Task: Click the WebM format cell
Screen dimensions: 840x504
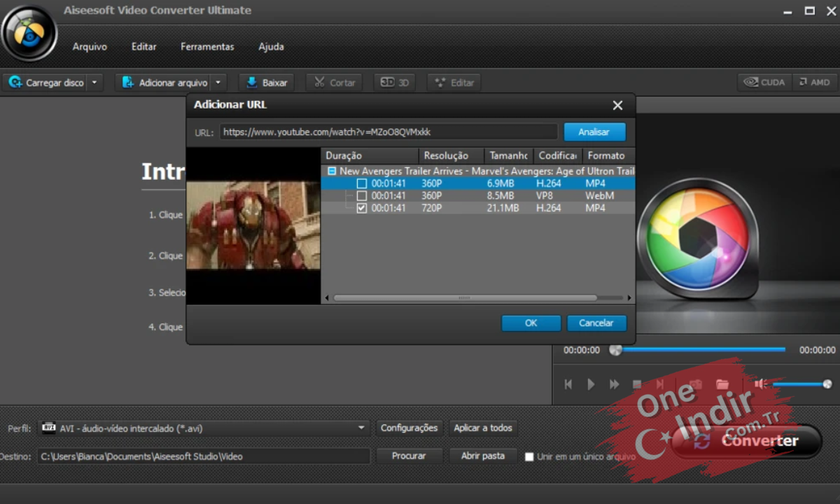Action: [x=600, y=195]
